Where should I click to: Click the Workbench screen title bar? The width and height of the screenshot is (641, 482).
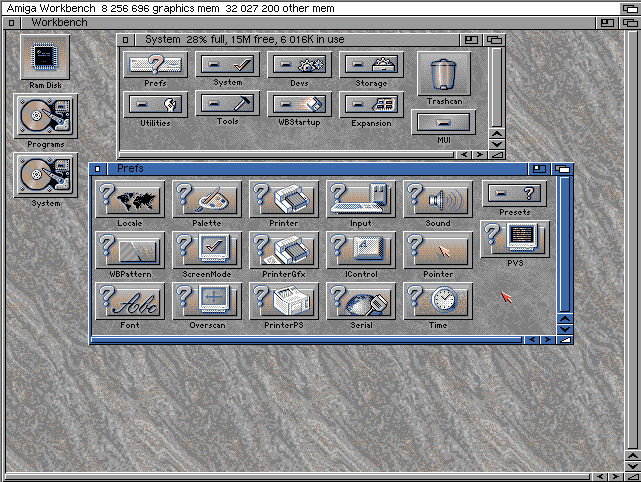coord(311,8)
